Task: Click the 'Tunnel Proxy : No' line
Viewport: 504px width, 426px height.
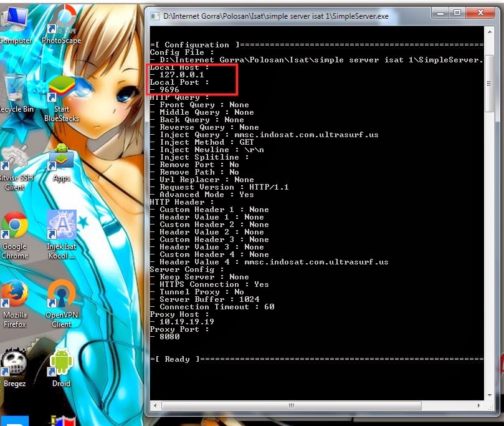Action: click(197, 292)
